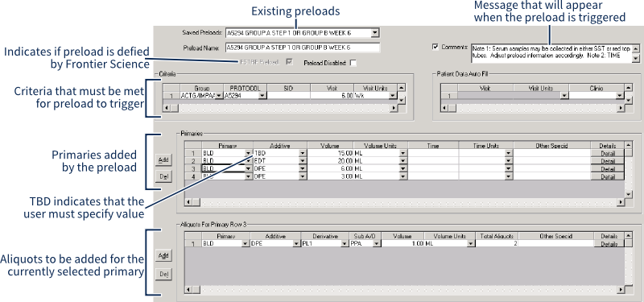644x302 pixels.
Task: Open the DPE Additive dropdown in Primaries row 4
Action: coord(303,176)
